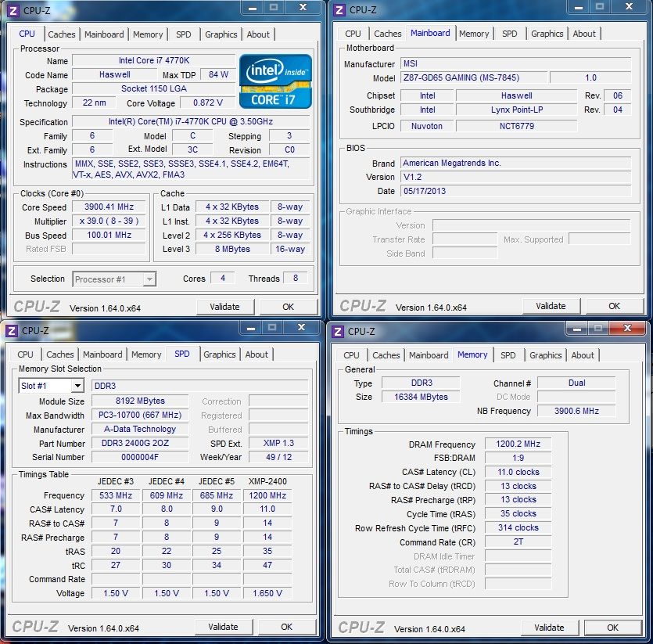Switch to CPU tab in the Mainboard window

pyautogui.click(x=353, y=34)
